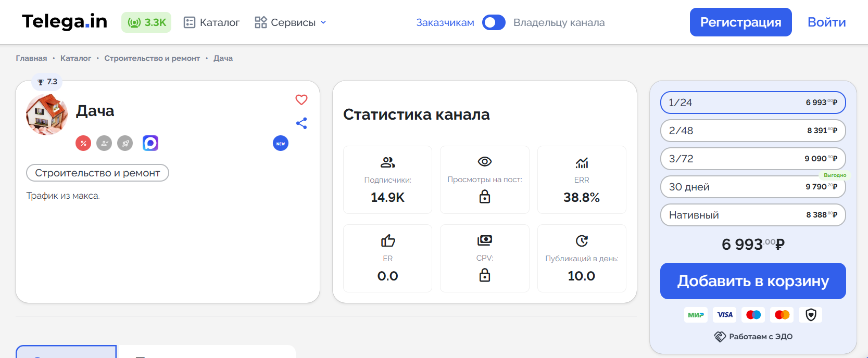Go to the Главная breadcrumb link
The height and width of the screenshot is (358, 868).
[x=31, y=58]
